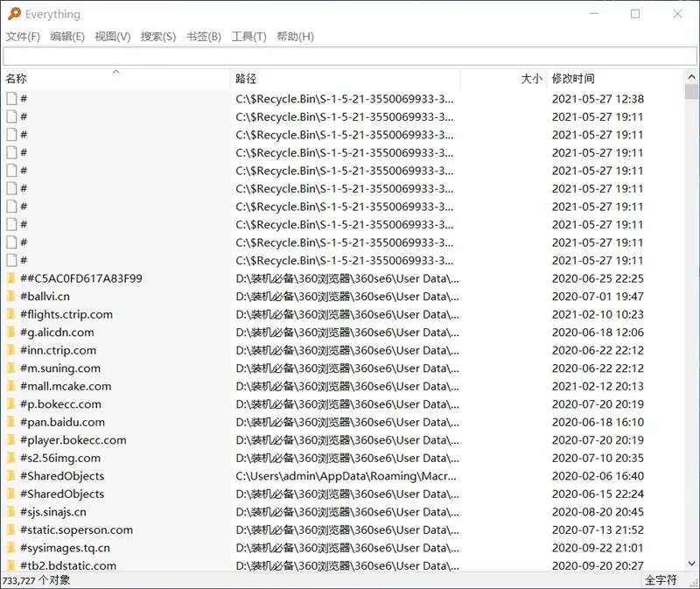Screen dimensions: 700x589
Task: Click the scrollbar up arrow
Action: 691,76
